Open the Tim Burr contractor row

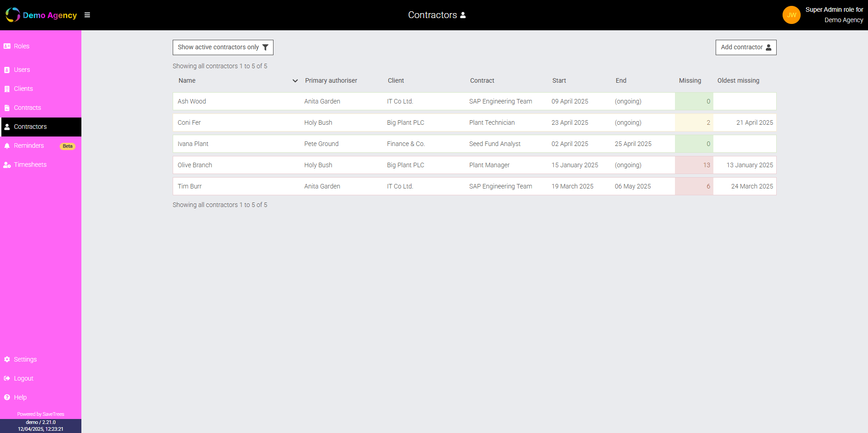(x=475, y=186)
